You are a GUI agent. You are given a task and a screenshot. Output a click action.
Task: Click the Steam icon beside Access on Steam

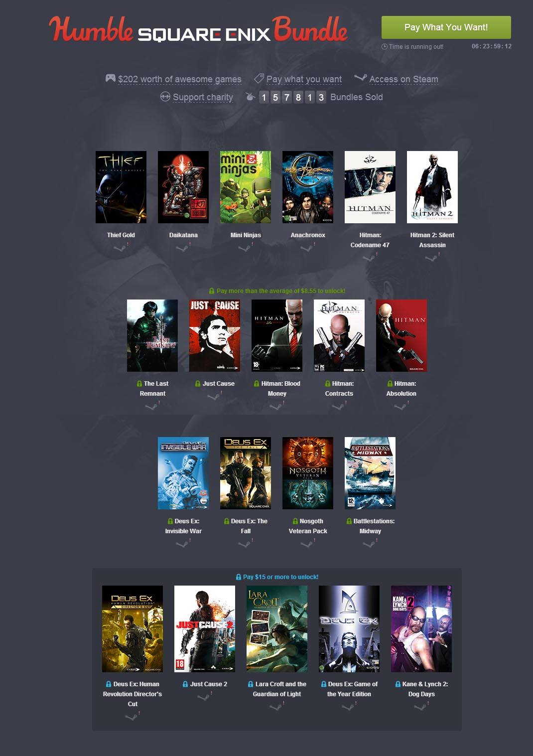(360, 78)
